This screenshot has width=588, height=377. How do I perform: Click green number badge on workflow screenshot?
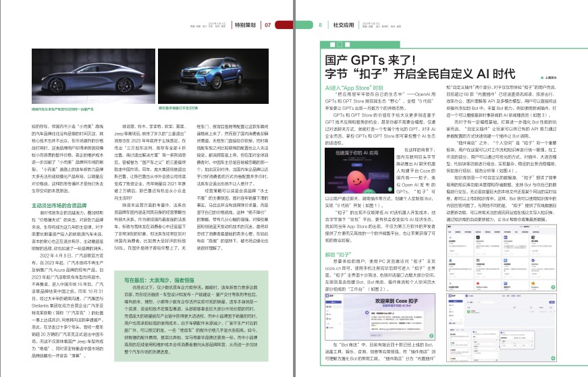coord(553,359)
